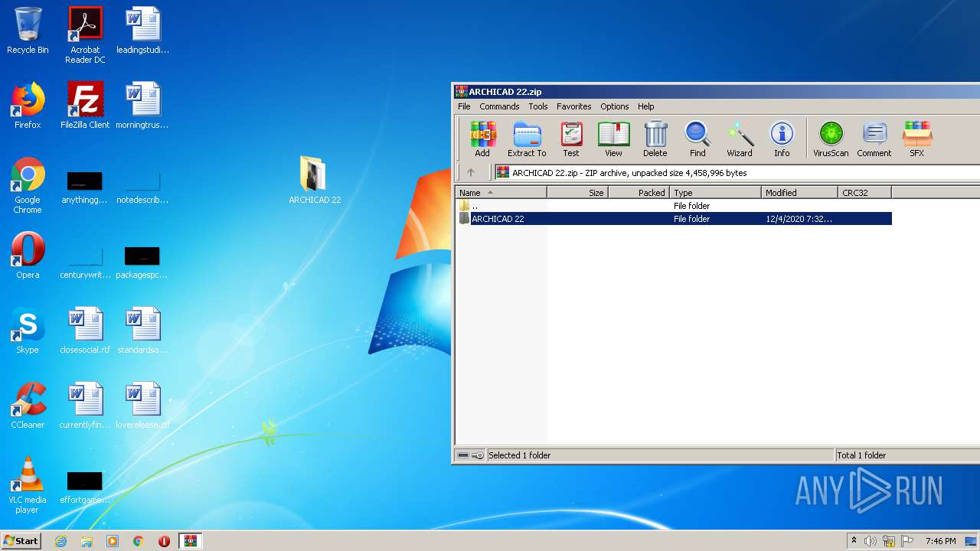The height and width of the screenshot is (551, 980).
Task: Select the CCleaner desktop shortcut
Action: (28, 406)
